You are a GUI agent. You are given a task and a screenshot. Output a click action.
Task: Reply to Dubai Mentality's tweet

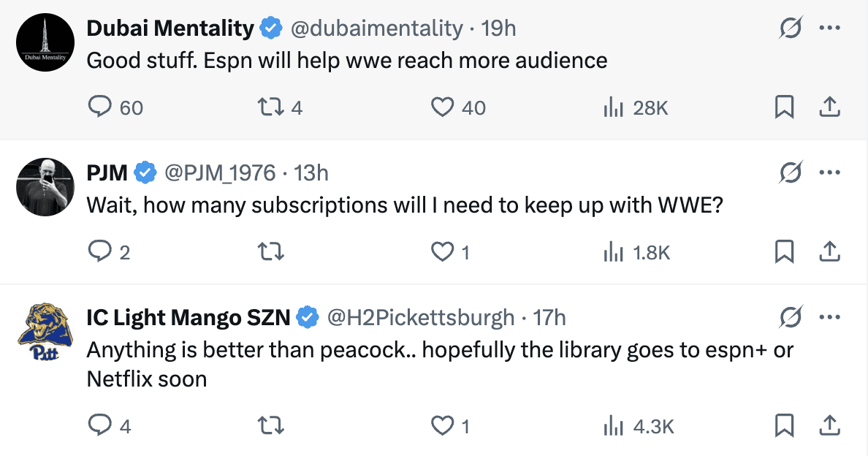(x=99, y=108)
